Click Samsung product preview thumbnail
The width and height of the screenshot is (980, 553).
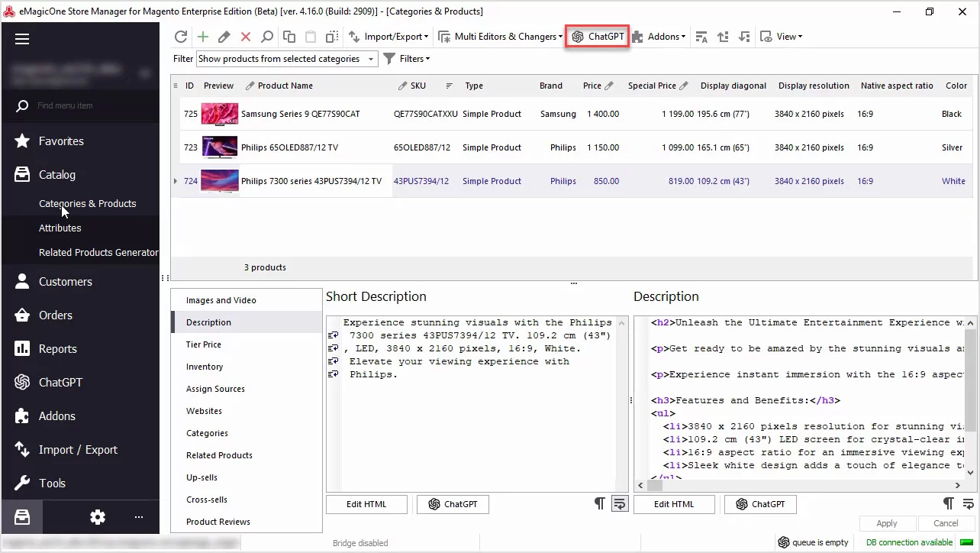[x=220, y=114]
